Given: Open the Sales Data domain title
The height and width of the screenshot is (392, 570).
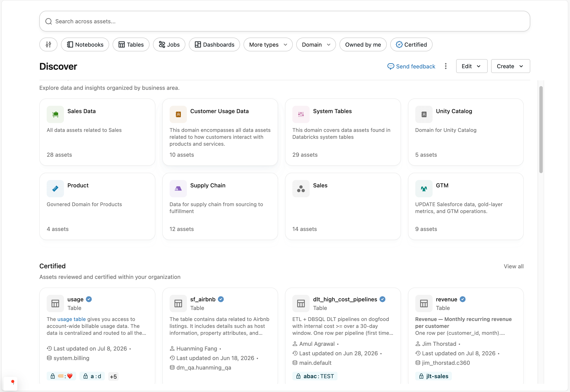Looking at the screenshot, I should 81,111.
